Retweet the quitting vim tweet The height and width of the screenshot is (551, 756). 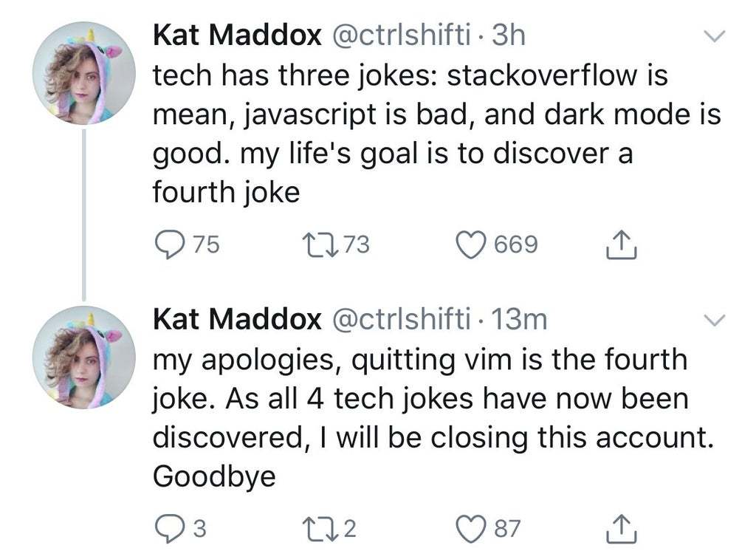coord(319,527)
